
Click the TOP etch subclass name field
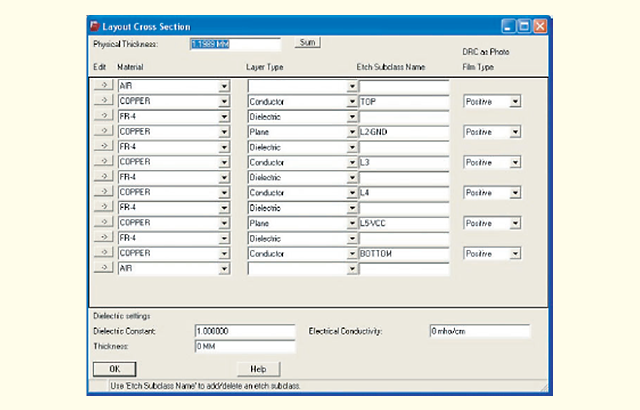point(404,102)
